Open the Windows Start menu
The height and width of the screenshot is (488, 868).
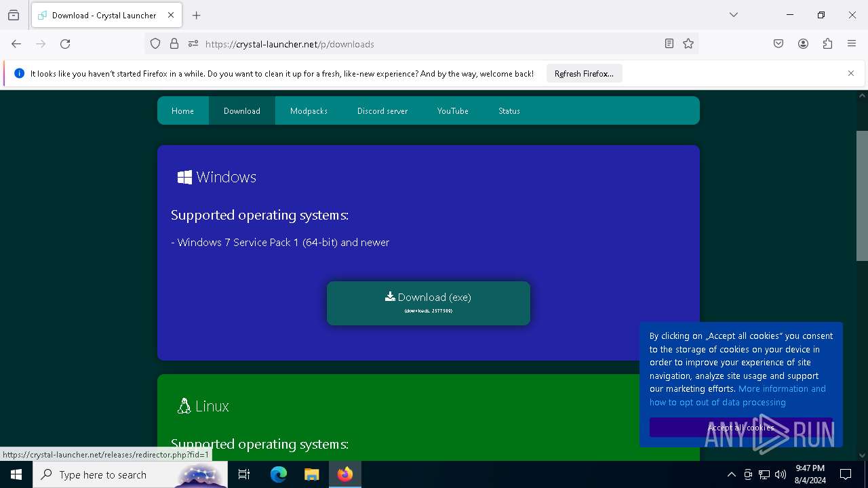click(x=16, y=474)
